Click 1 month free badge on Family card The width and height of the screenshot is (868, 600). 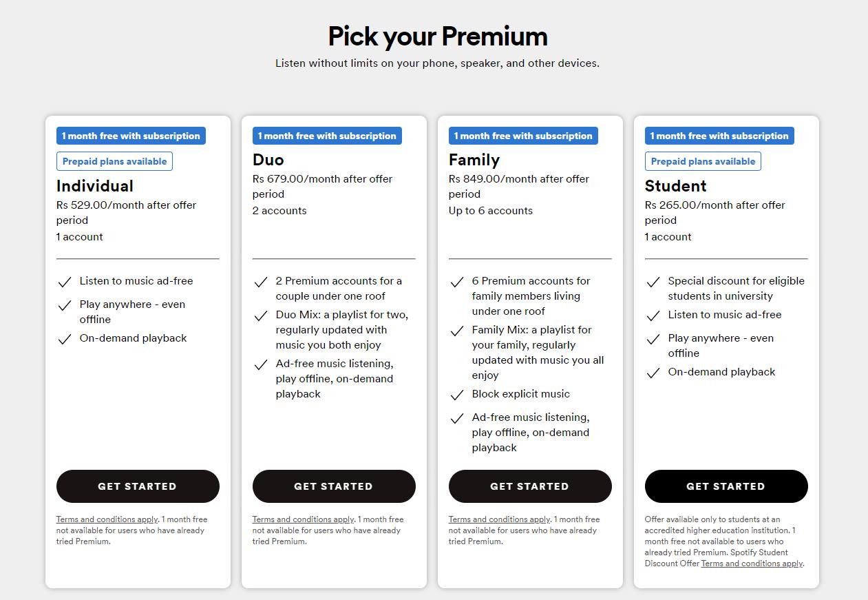[x=523, y=136]
